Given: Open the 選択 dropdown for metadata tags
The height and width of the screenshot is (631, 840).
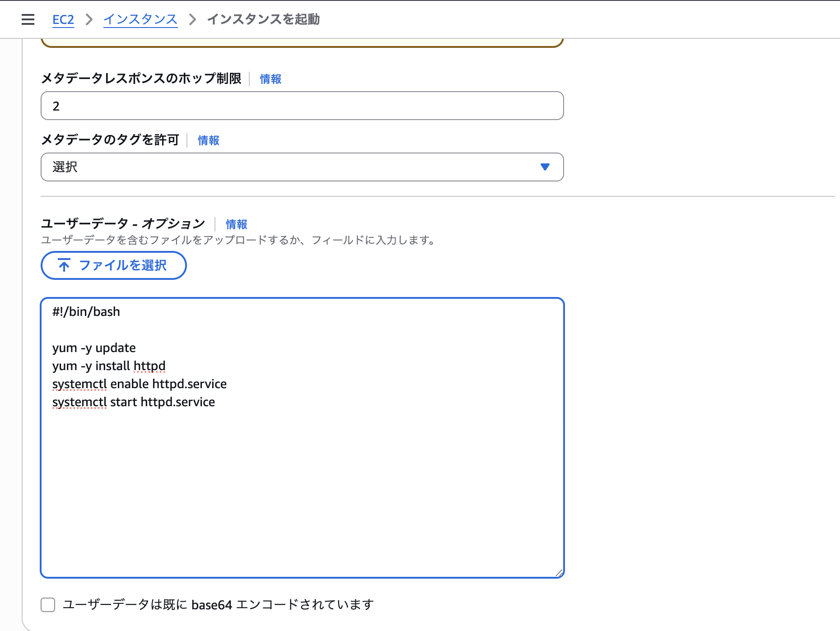Looking at the screenshot, I should [x=302, y=167].
